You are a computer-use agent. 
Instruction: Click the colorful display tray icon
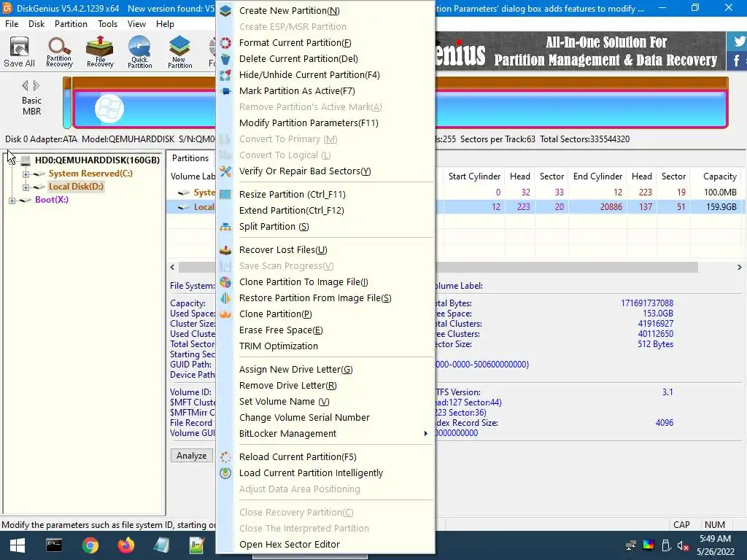[x=649, y=545]
